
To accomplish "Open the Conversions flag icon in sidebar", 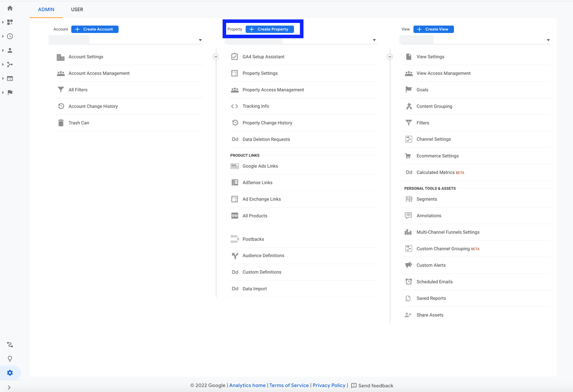I will point(10,92).
